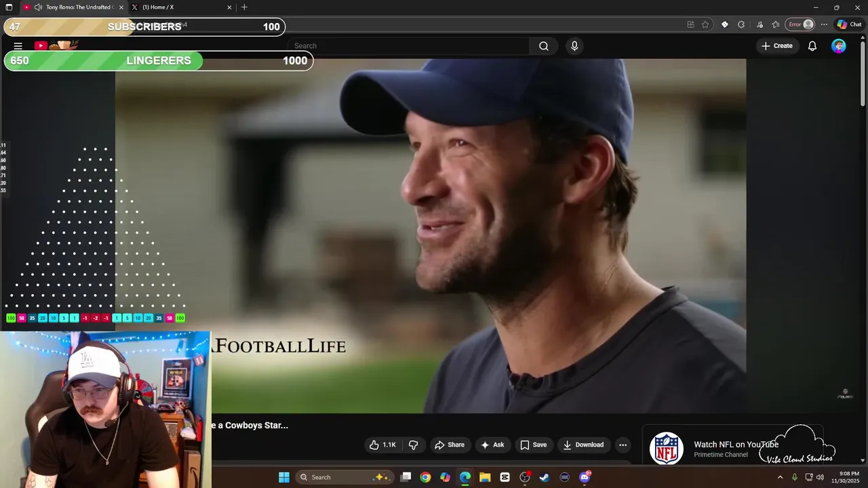Open the NFL channel logo
This screenshot has width=868, height=488.
point(667,449)
